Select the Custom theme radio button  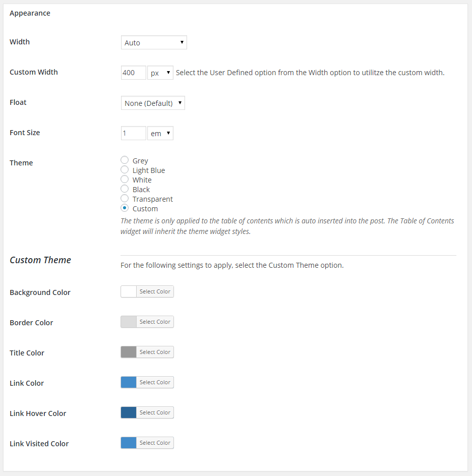(x=125, y=208)
